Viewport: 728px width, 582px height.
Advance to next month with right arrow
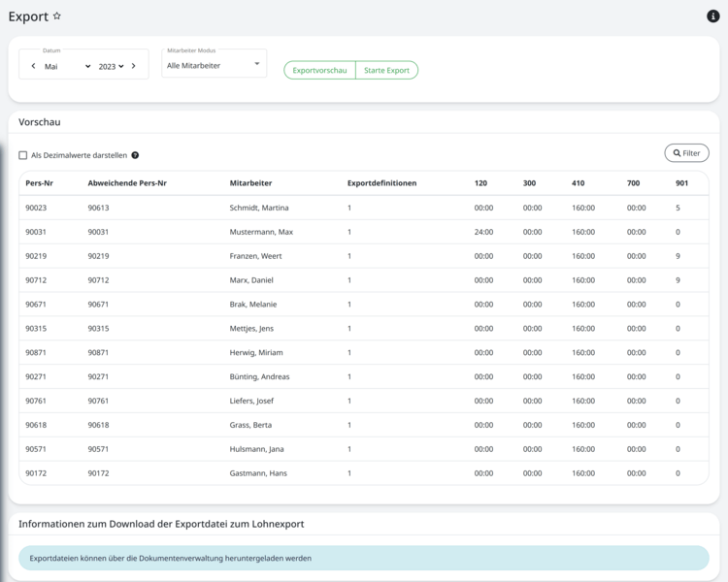pos(134,66)
